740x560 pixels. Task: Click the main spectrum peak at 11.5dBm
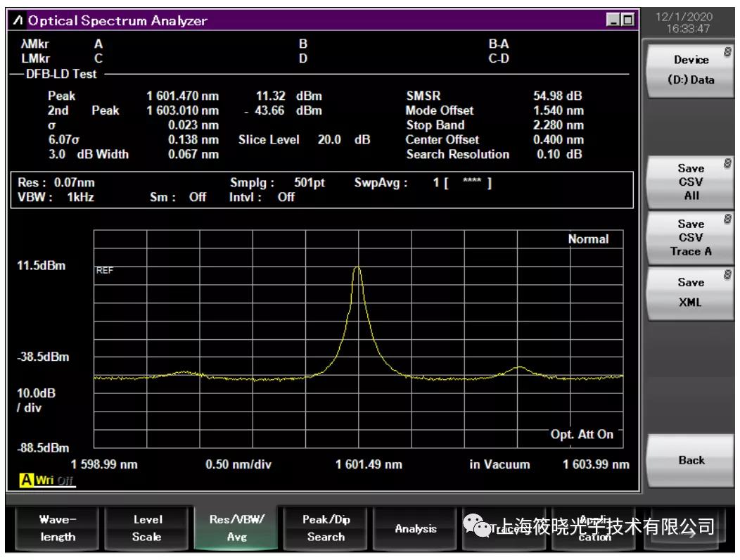tap(357, 268)
